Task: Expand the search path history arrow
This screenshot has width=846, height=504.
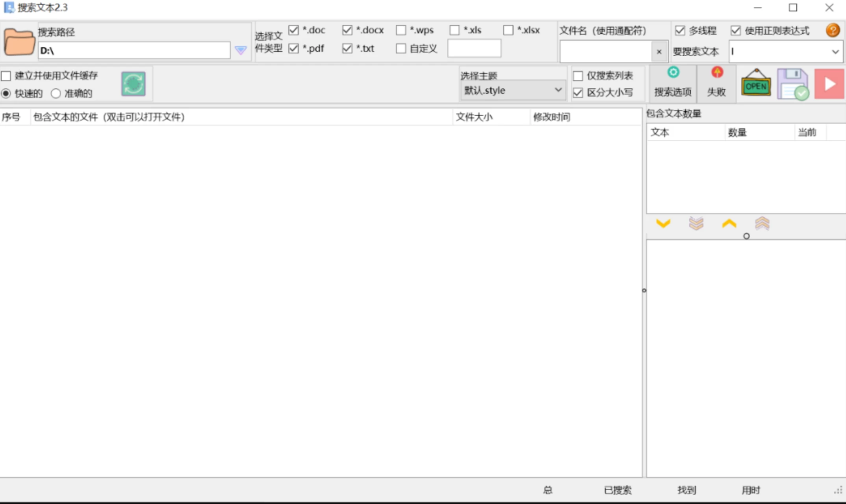Action: (x=241, y=50)
